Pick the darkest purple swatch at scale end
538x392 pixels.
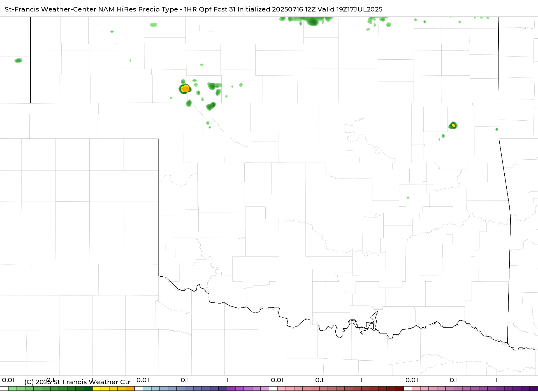coord(534,389)
